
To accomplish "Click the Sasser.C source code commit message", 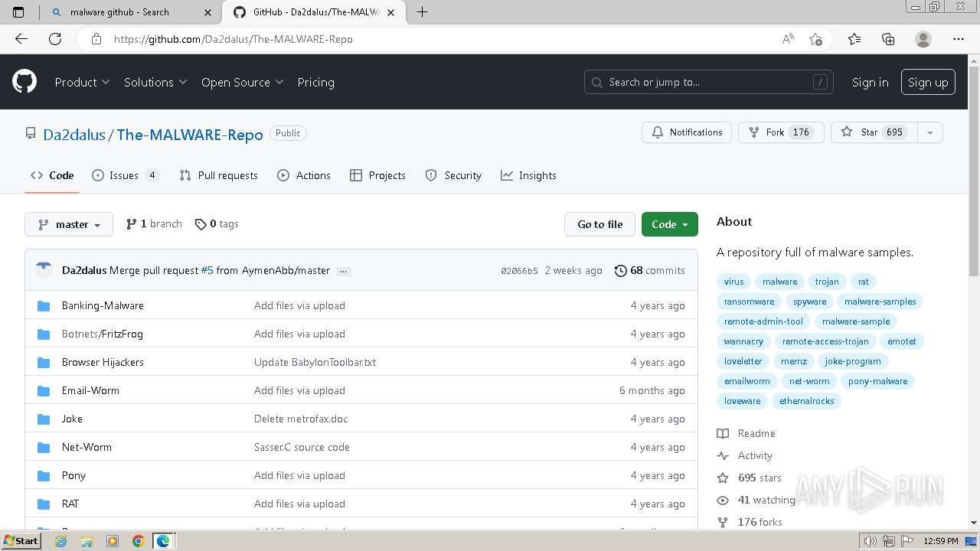I will (x=302, y=447).
